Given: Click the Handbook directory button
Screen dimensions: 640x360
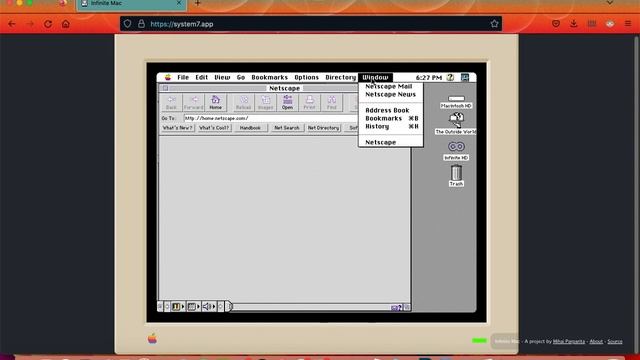Looking at the screenshot, I should click(250, 128).
